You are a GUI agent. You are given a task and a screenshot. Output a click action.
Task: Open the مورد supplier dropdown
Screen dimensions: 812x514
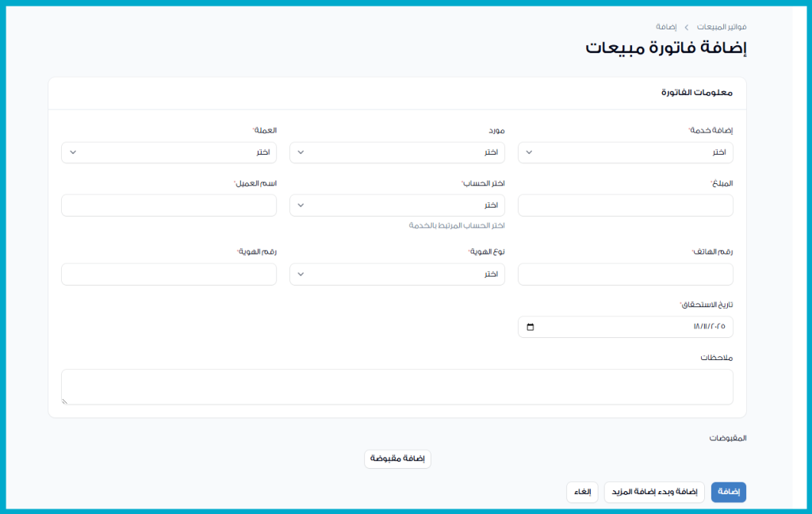396,152
